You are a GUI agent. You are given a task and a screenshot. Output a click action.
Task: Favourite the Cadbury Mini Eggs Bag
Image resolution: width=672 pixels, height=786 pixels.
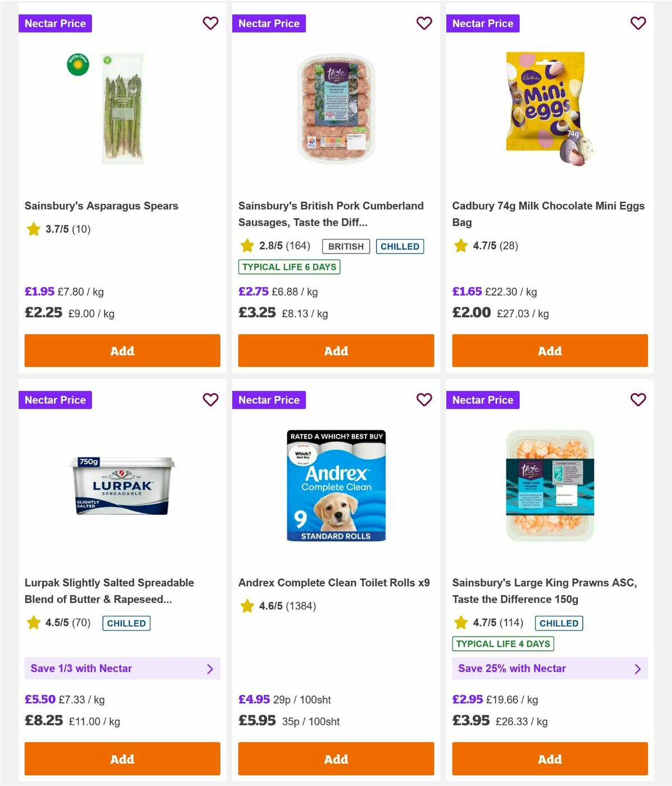point(638,24)
